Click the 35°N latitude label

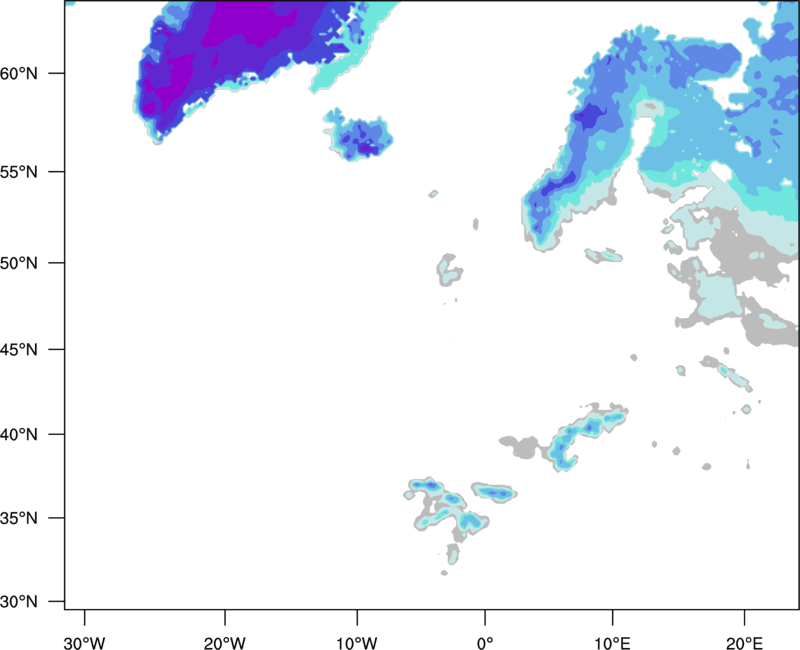19,518
